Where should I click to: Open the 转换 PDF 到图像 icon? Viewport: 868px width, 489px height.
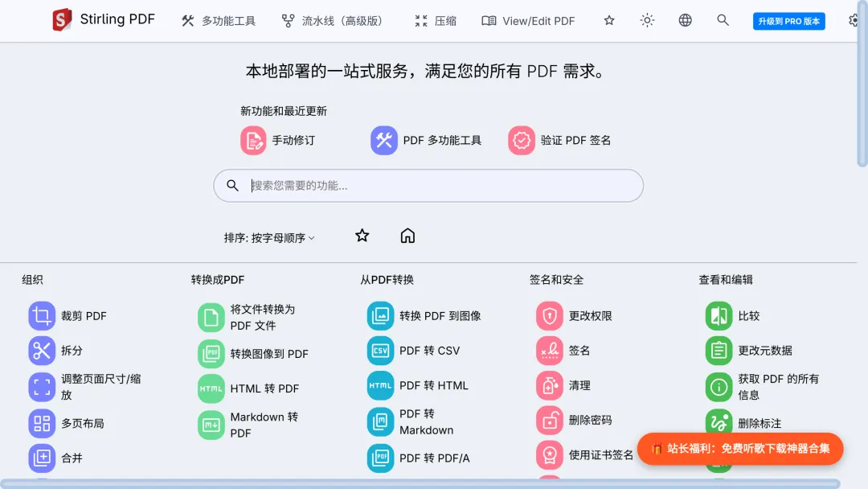380,315
